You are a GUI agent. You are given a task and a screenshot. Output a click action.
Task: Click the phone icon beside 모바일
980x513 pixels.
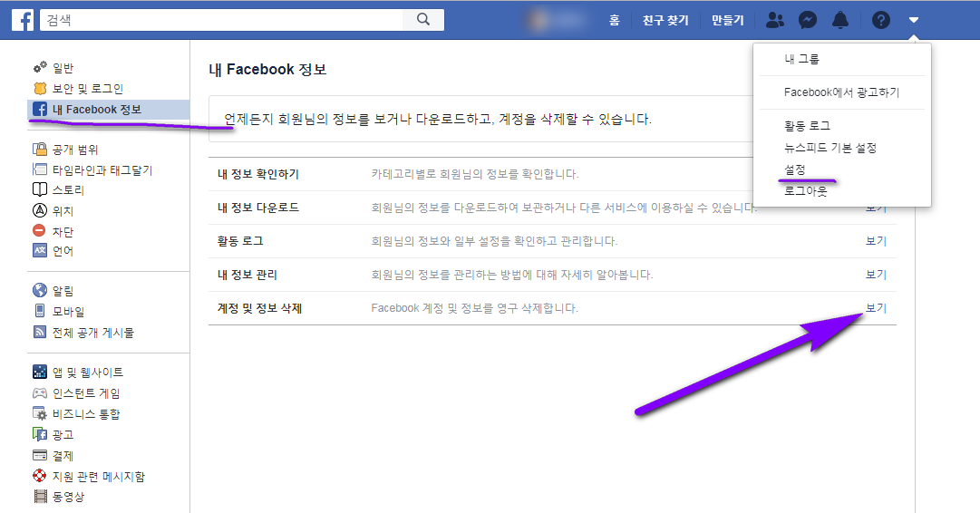pos(40,311)
